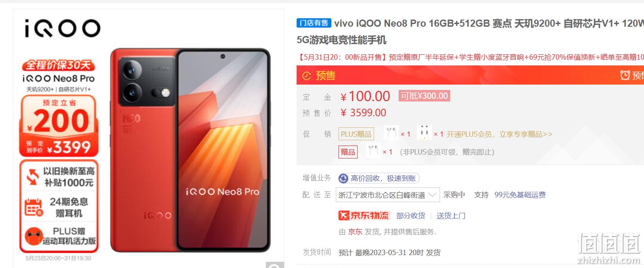
Task: Click the iQOO brand logo
Action: coord(62,28)
